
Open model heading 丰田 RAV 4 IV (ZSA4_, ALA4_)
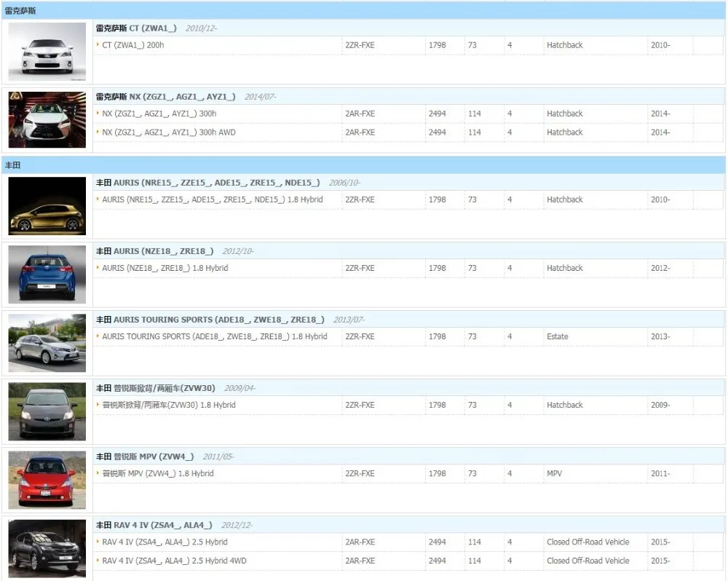click(154, 525)
